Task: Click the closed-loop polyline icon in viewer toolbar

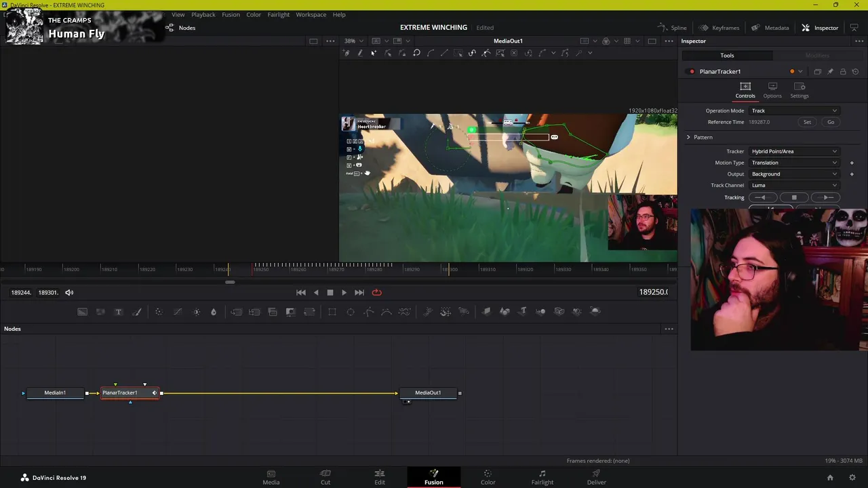Action: (416, 53)
